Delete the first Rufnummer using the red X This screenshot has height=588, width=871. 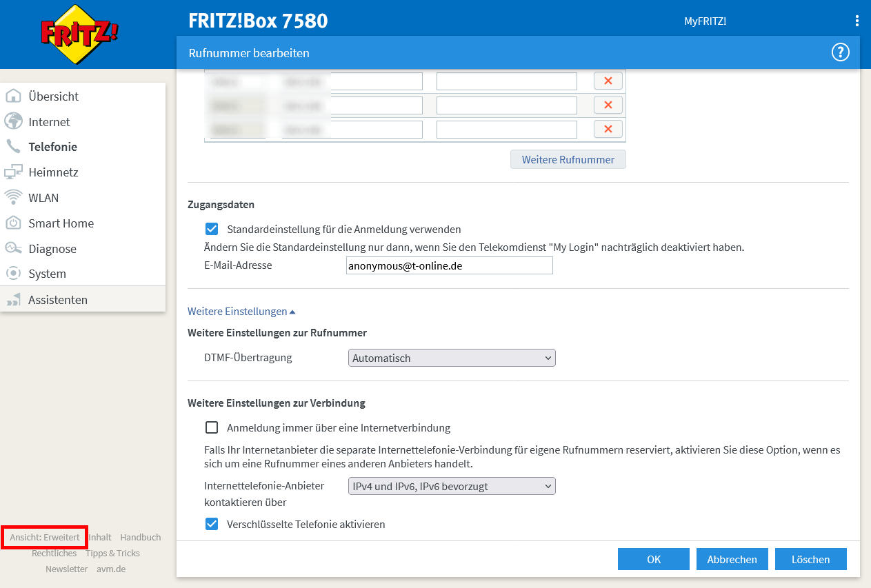coord(608,81)
